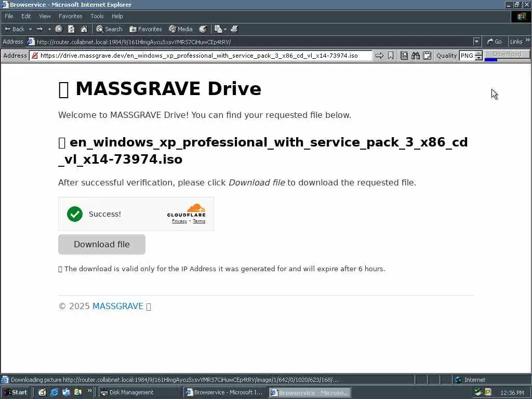Screen dimensions: 532x399
Task: Open the Tools menu
Action: coord(97,16)
